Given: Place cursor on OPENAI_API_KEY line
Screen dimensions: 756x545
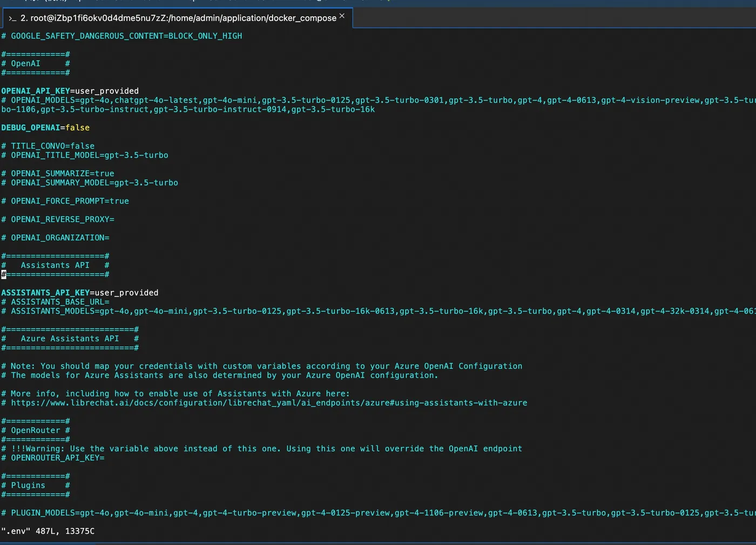Looking at the screenshot, I should click(x=70, y=91).
